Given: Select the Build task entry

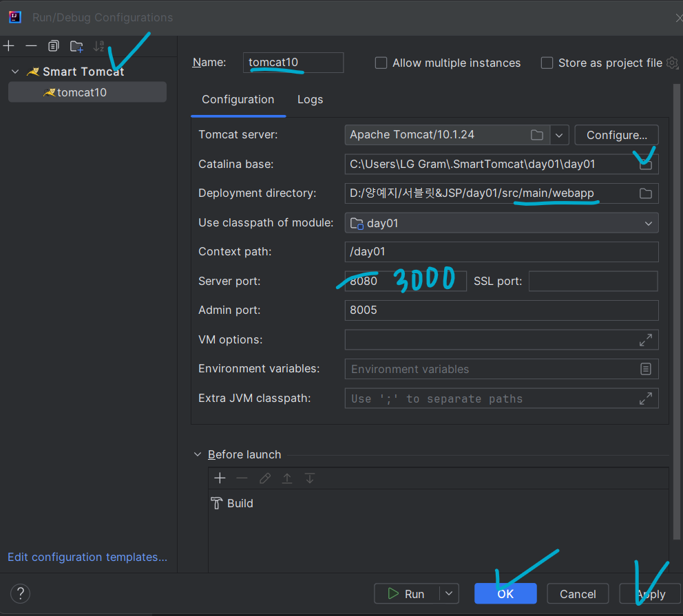Looking at the screenshot, I should coord(232,504).
